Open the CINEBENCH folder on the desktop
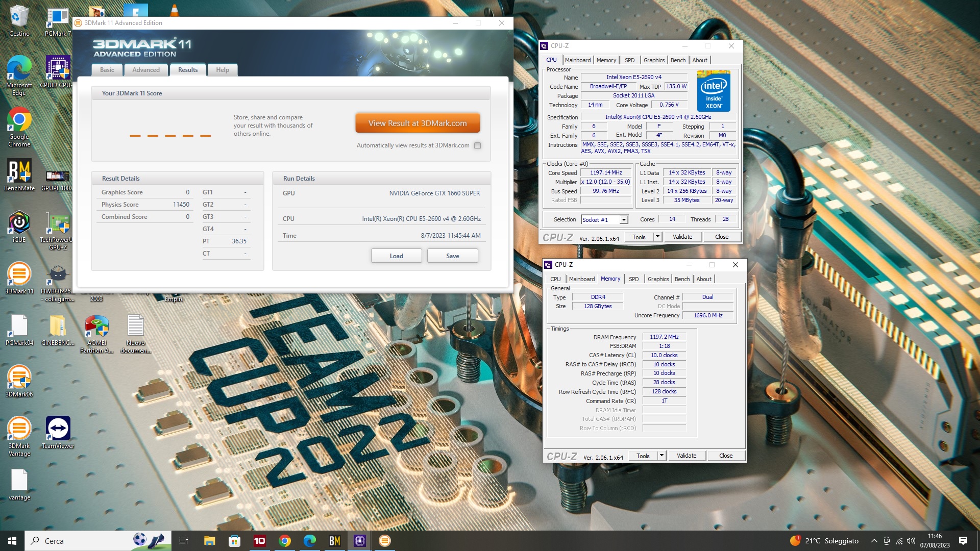This screenshot has width=980, height=551. (58, 330)
